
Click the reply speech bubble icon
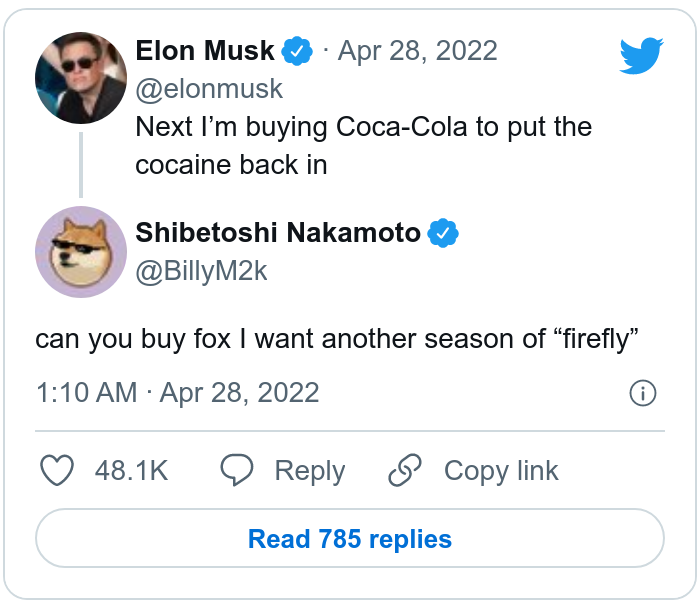coord(238,471)
